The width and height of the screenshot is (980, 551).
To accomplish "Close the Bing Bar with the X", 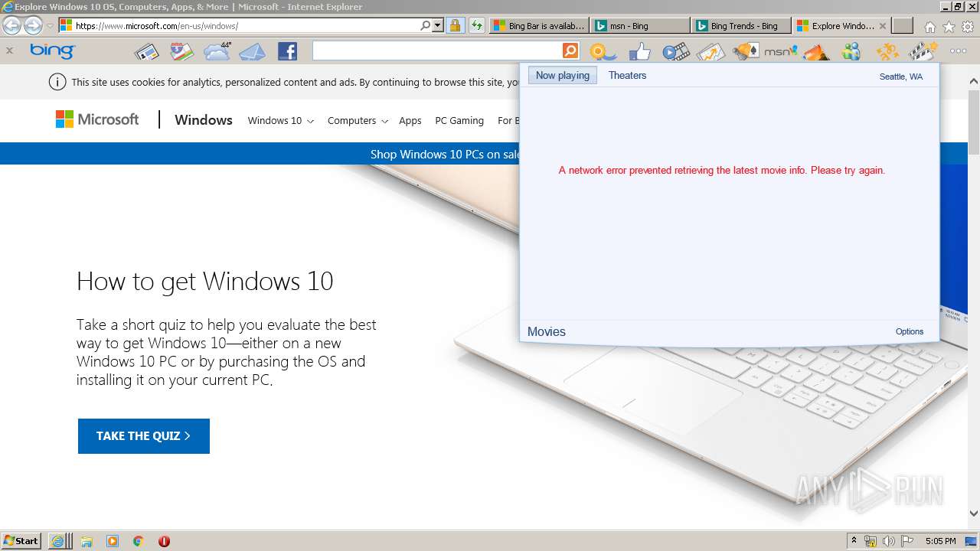I will 9,51.
